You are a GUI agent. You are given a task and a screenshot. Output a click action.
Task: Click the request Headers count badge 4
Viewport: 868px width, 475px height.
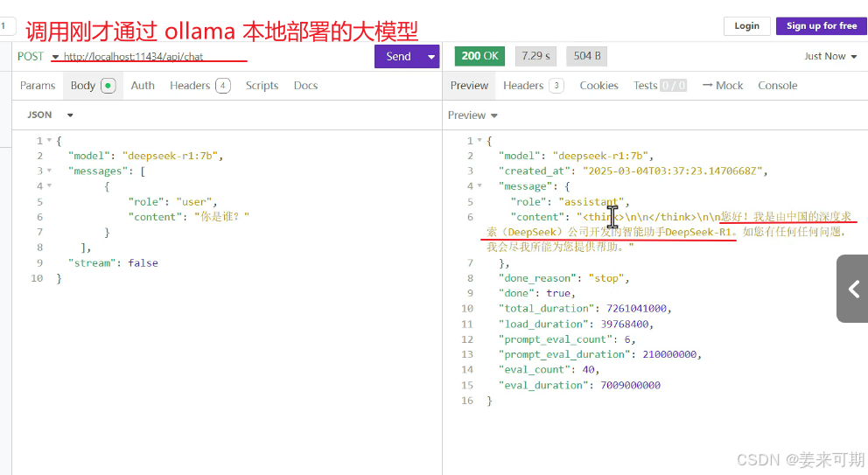click(x=223, y=86)
